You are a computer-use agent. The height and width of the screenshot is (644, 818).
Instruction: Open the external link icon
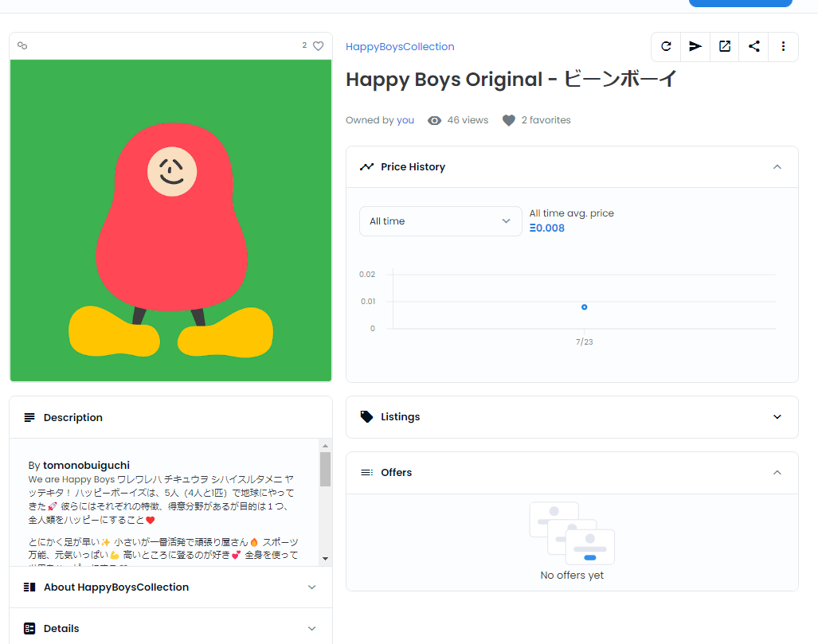click(x=725, y=46)
